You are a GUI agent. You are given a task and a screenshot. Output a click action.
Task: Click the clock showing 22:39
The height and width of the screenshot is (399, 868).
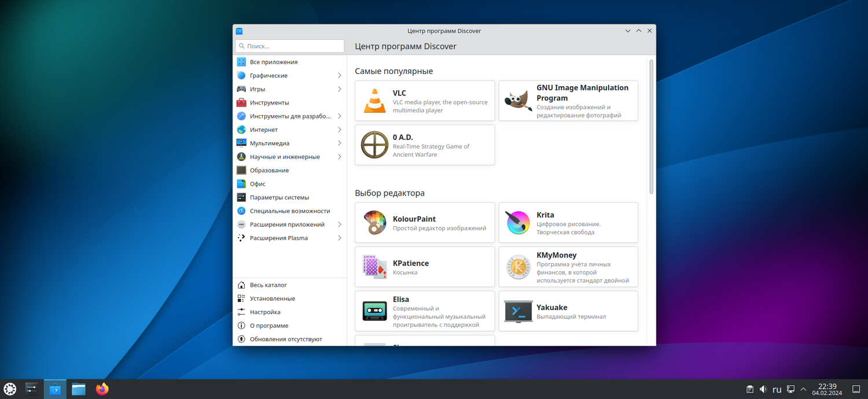point(827,389)
